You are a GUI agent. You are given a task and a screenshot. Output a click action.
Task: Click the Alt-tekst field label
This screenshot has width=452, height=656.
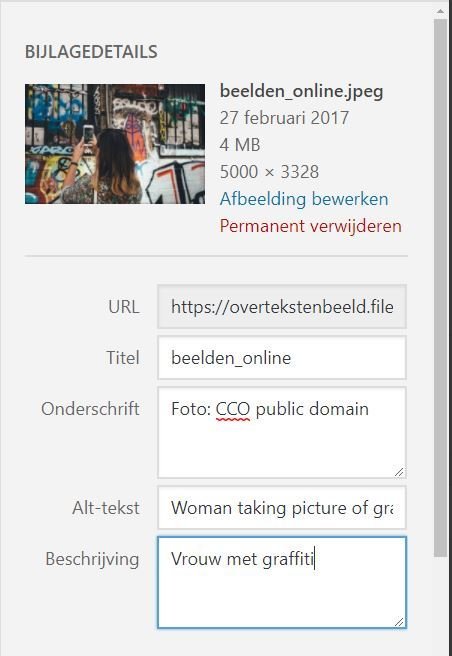pos(106,508)
